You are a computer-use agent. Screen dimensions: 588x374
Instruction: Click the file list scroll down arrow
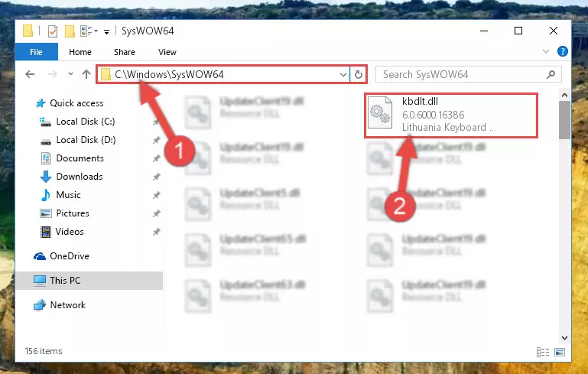[564, 338]
